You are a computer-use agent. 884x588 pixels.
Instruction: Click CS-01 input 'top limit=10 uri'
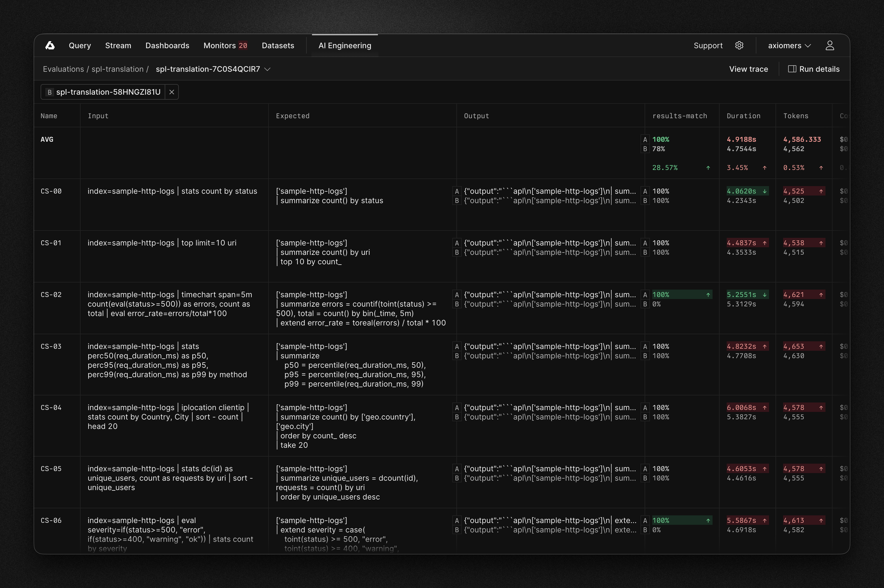[x=209, y=243]
